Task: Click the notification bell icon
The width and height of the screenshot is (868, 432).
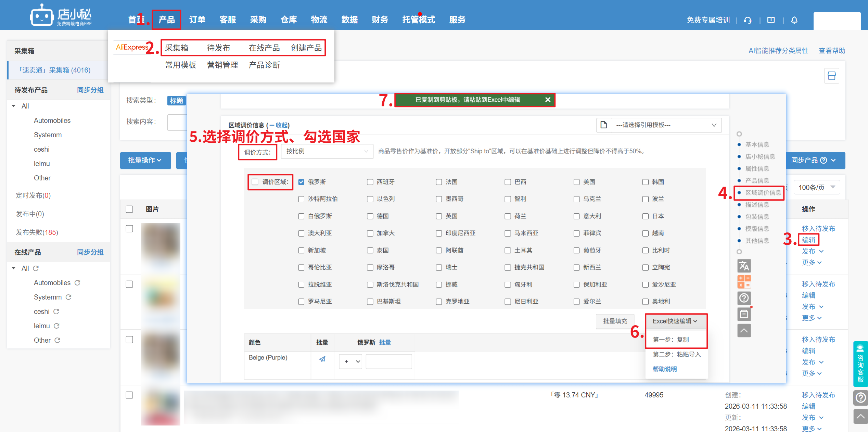Action: [794, 20]
